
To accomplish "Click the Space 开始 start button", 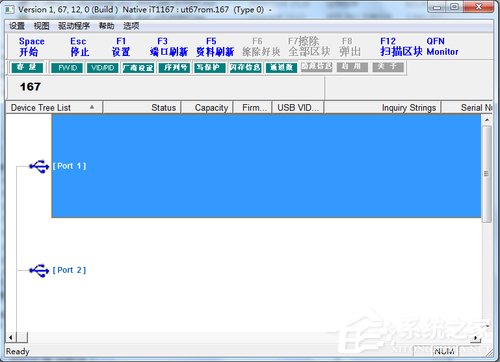I will (x=31, y=47).
